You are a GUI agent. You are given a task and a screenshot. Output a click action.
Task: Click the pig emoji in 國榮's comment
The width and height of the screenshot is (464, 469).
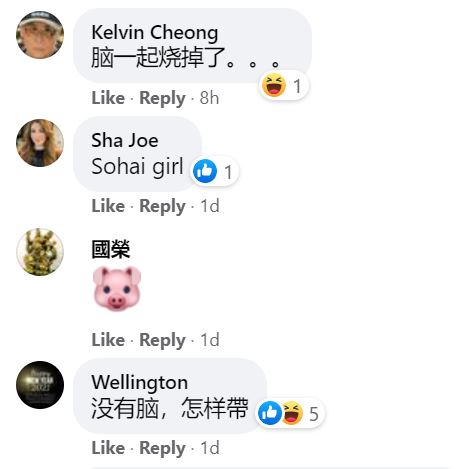(117, 289)
